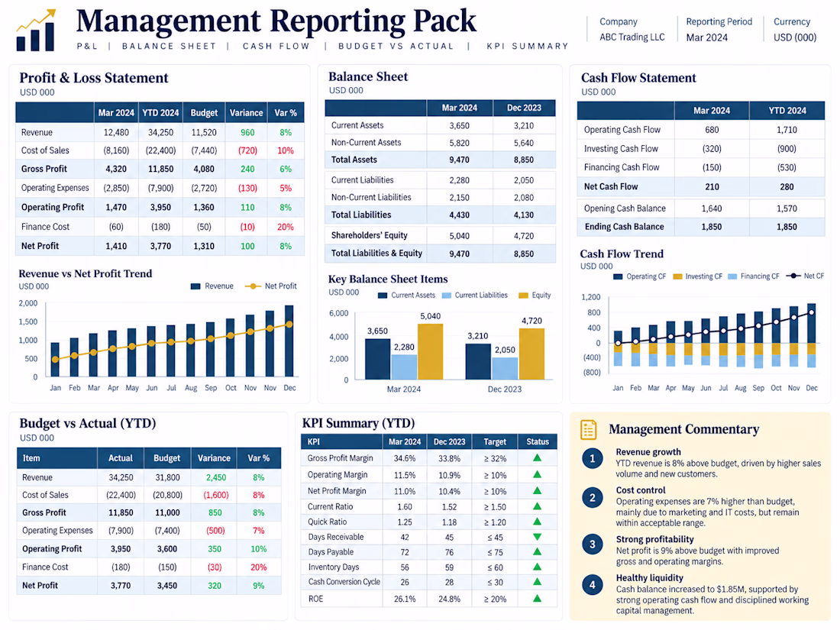Viewport: 840px width, 630px height.
Task: Go to P&L in the header strip
Action: click(87, 46)
